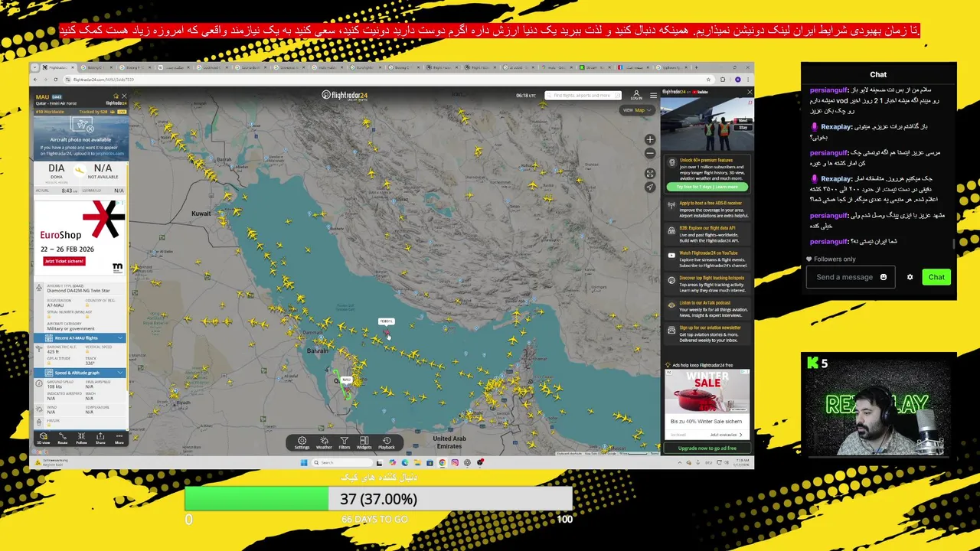Image resolution: width=980 pixels, height=551 pixels.
Task: Expand the VIEW Map dropdown
Action: [x=638, y=110]
